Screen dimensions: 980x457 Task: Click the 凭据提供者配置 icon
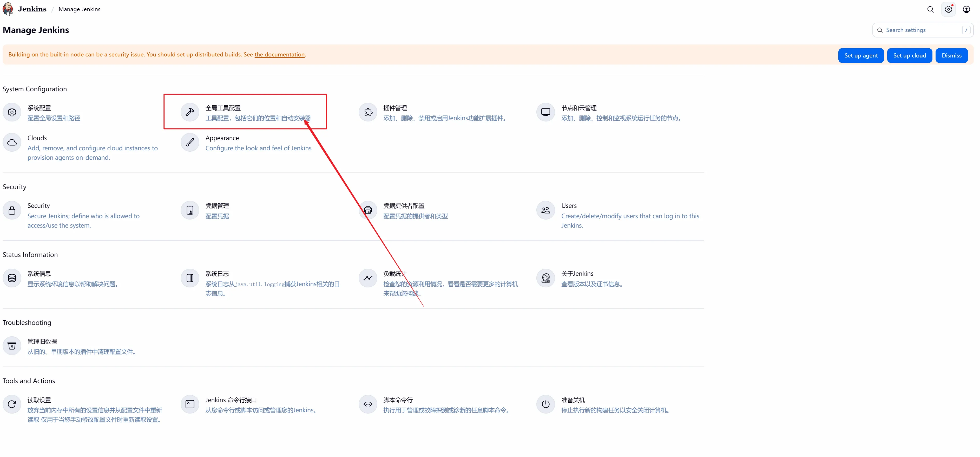(x=368, y=210)
